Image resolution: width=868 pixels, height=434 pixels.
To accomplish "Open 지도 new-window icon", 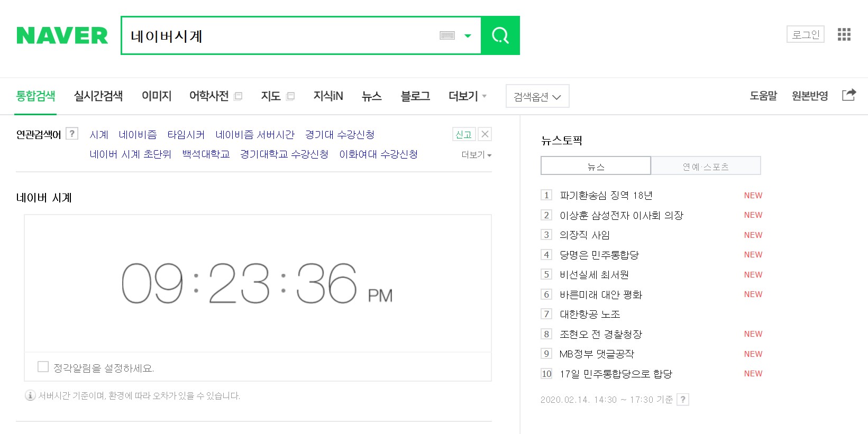I will pos(290,96).
